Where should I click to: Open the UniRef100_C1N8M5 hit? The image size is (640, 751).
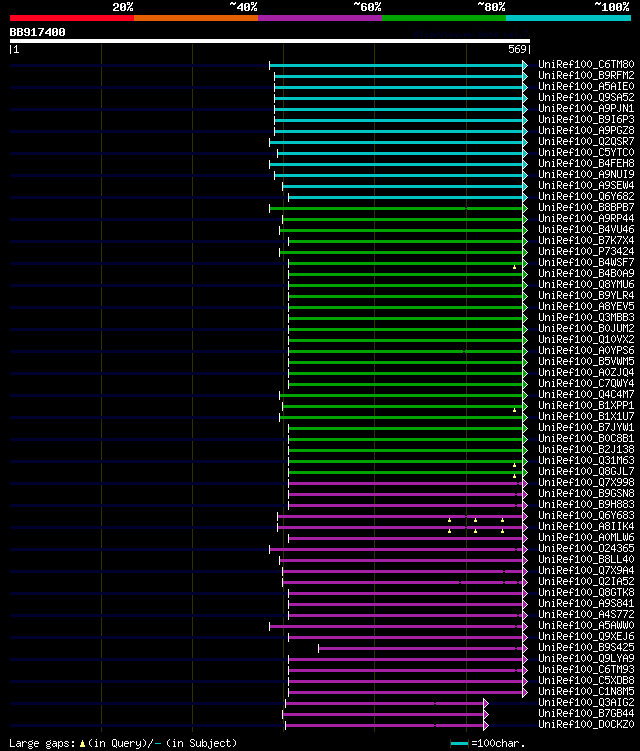point(586,692)
